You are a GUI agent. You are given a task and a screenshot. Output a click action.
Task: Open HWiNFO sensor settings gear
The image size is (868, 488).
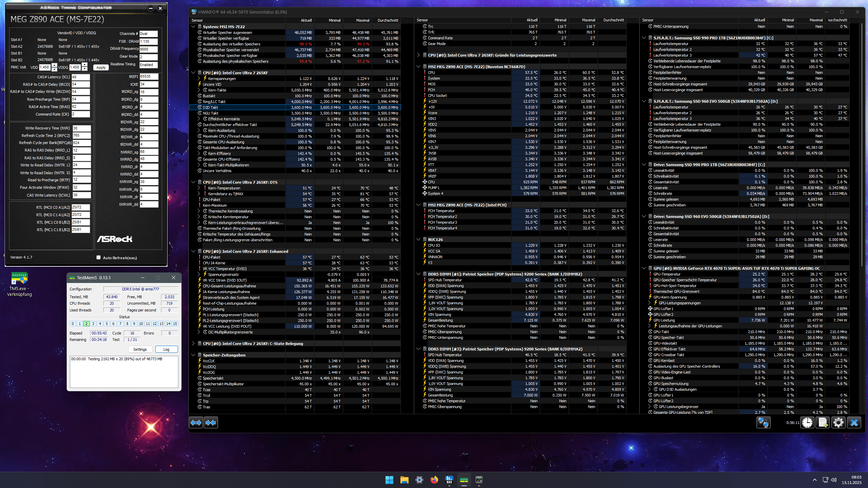pyautogui.click(x=838, y=423)
